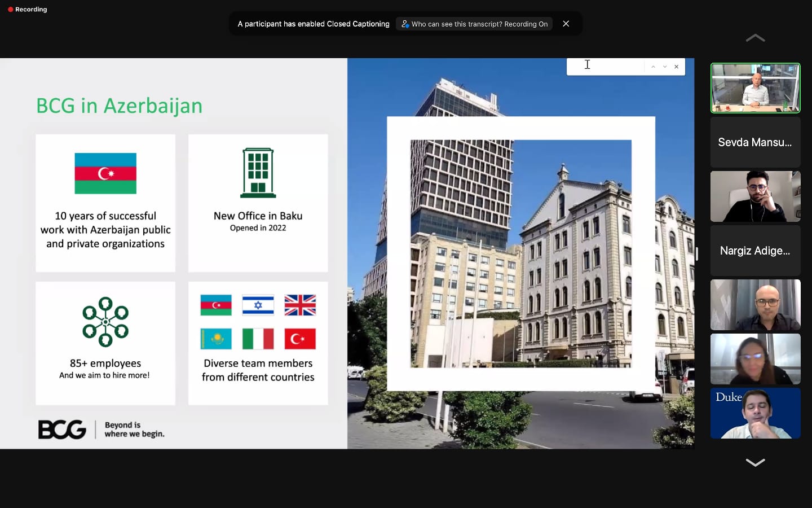This screenshot has width=812, height=508.
Task: Click the small Azerbaijan flag in team card
Action: point(216,305)
